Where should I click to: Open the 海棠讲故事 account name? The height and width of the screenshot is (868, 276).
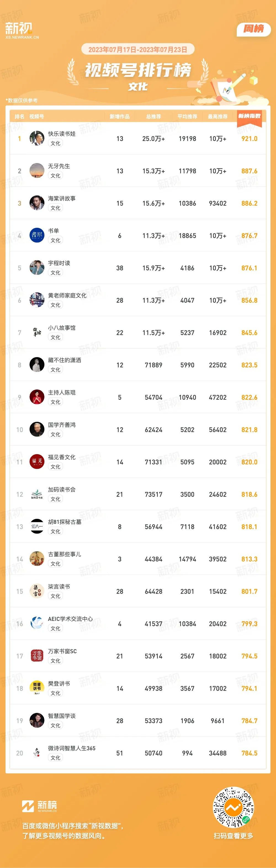(x=62, y=198)
